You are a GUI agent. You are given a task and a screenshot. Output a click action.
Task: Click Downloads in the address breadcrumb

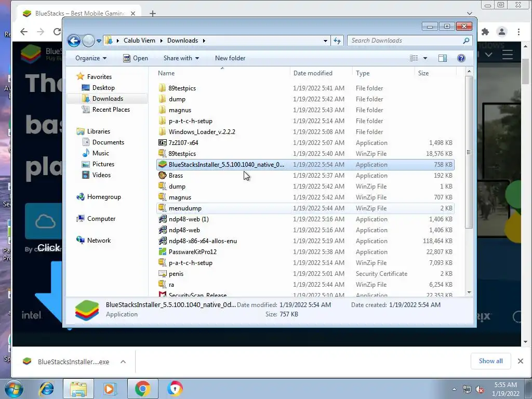tap(182, 41)
